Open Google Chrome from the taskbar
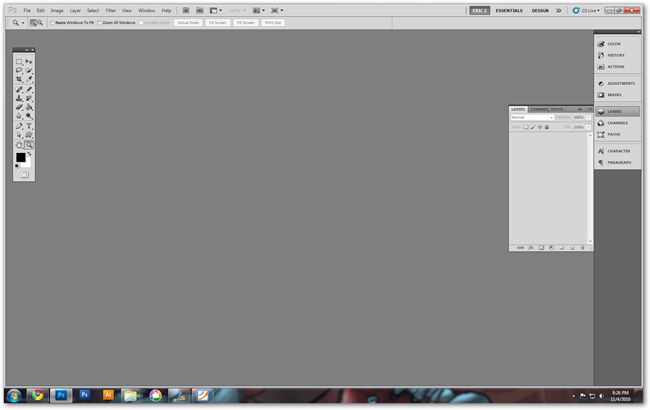Screen dimensions: 650x410 37,395
